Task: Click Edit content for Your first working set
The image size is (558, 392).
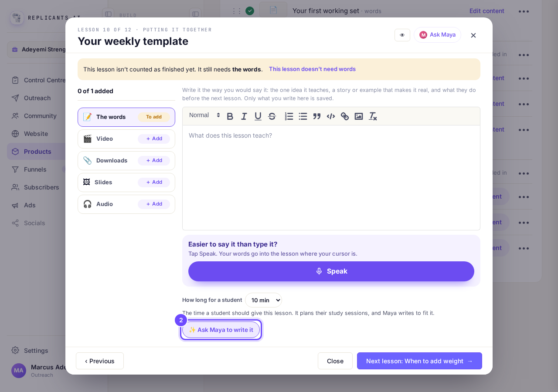Action: click(487, 11)
